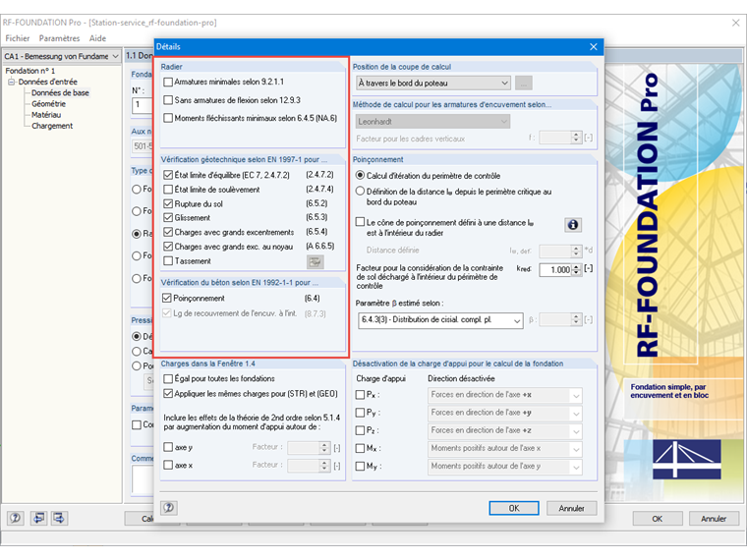Open Moments positifs autour de l'axe x dropdown

(x=504, y=449)
